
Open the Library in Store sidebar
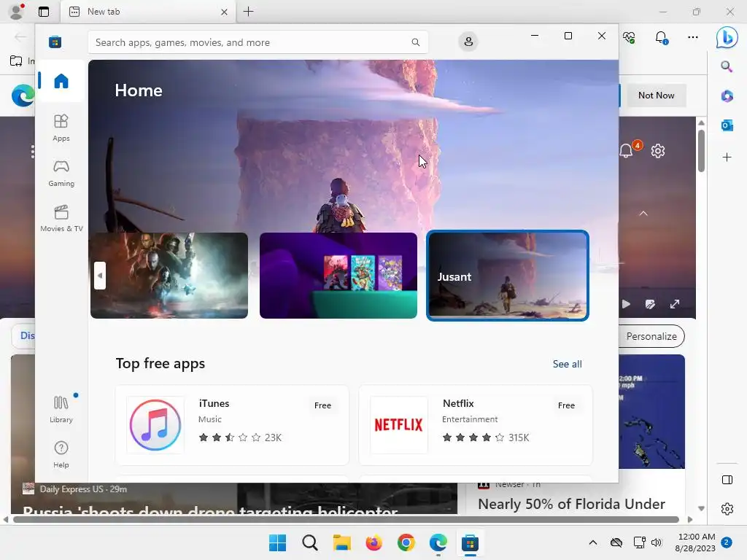(61, 408)
